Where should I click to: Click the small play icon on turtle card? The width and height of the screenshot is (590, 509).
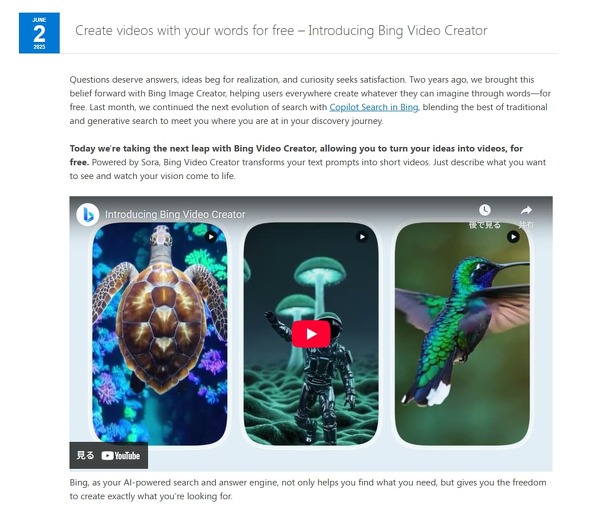[211, 237]
